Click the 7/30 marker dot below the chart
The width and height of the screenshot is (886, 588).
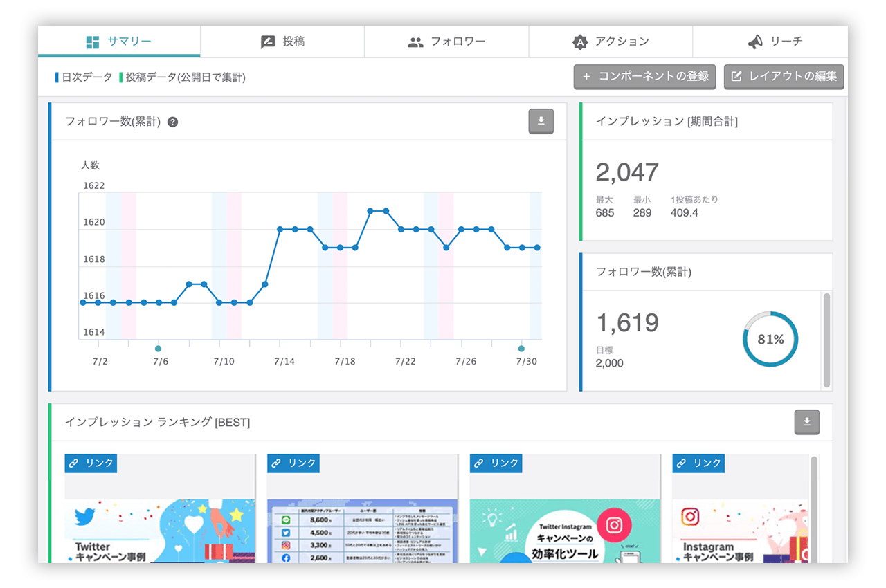pos(521,349)
